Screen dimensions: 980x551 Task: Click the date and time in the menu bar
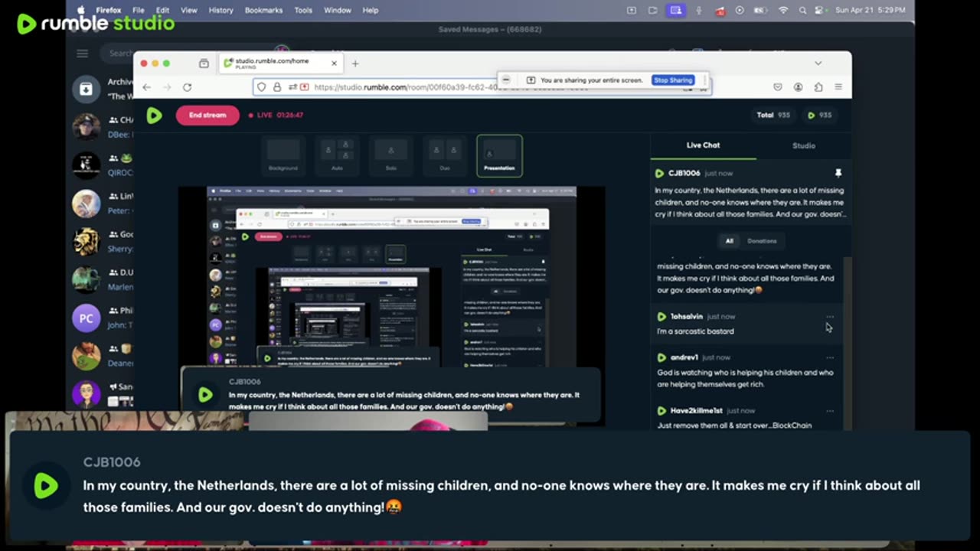click(871, 10)
